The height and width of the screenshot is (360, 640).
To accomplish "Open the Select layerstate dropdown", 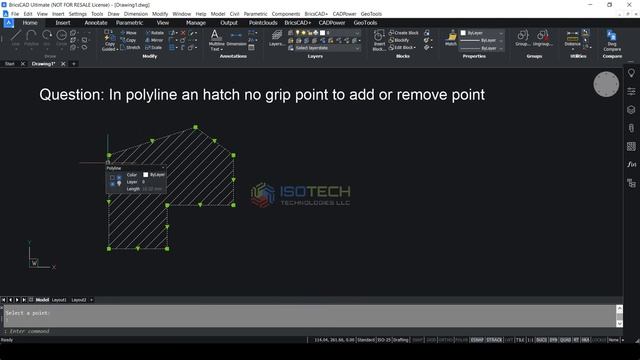I will tap(327, 48).
